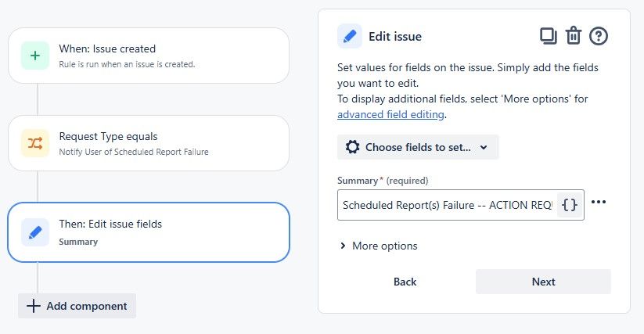This screenshot has width=644, height=334.
Task: Click the blue pencil icon in rule step
Action: click(x=35, y=232)
